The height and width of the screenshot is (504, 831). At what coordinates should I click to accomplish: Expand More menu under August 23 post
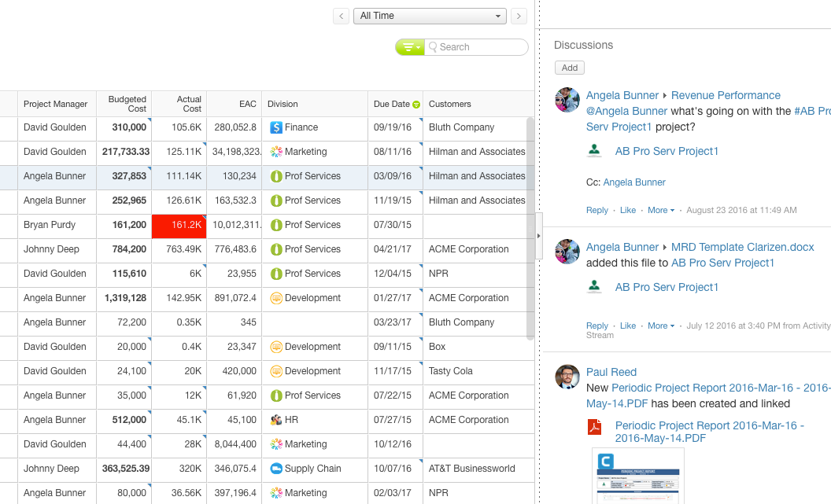tap(661, 210)
